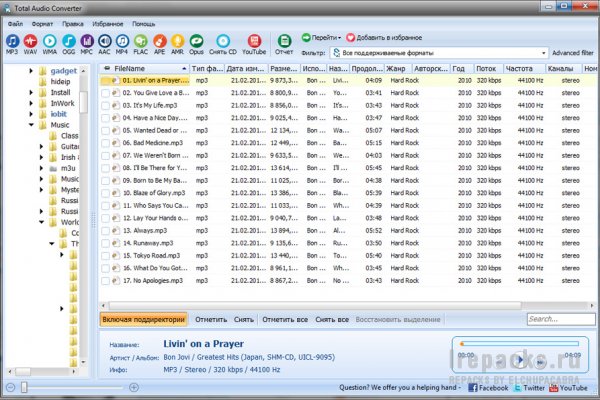Expand the gadget folder
Screen dimensions: 600x400
(x=31, y=71)
